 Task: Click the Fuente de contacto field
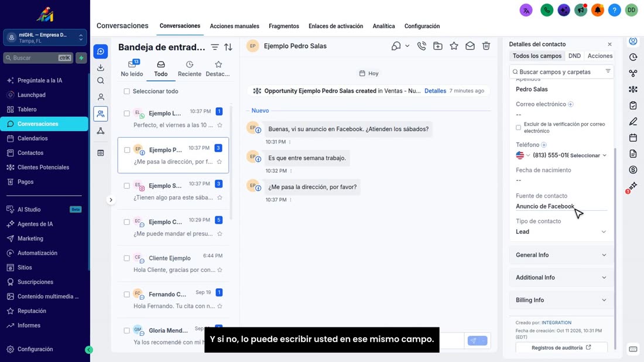click(561, 206)
